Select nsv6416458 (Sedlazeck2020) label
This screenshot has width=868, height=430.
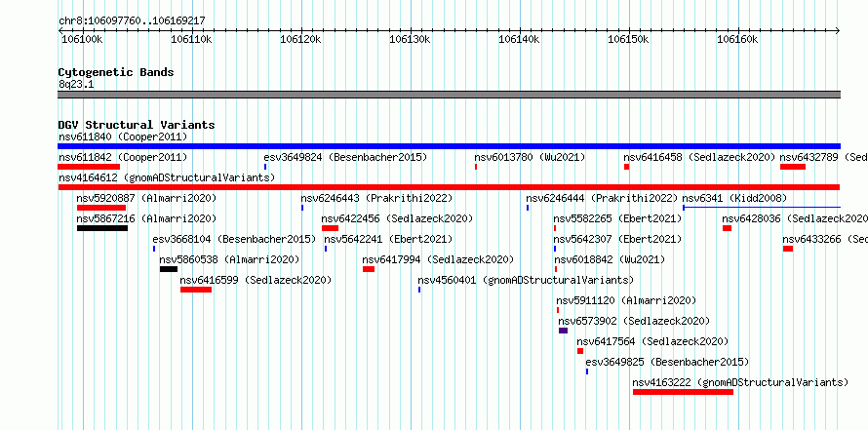tap(699, 157)
